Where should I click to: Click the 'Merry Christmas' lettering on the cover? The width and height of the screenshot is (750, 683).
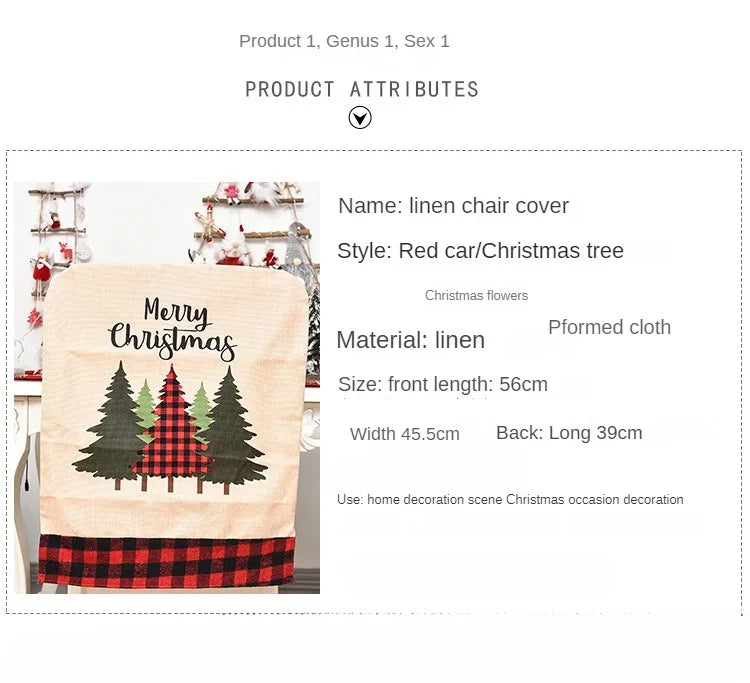(x=173, y=329)
